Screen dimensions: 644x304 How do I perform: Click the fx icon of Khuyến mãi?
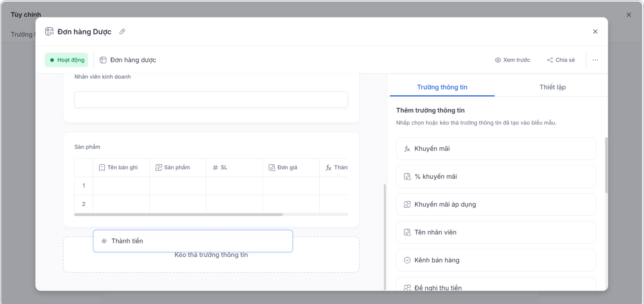pos(407,149)
